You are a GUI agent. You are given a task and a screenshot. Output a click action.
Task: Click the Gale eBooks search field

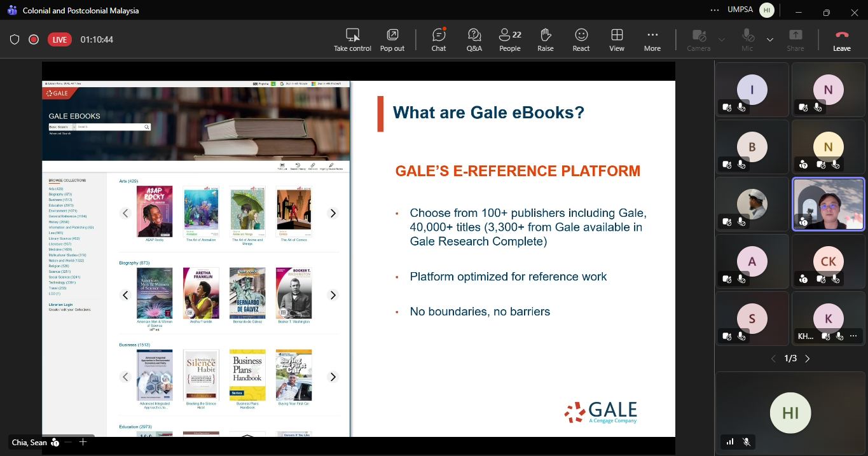109,127
